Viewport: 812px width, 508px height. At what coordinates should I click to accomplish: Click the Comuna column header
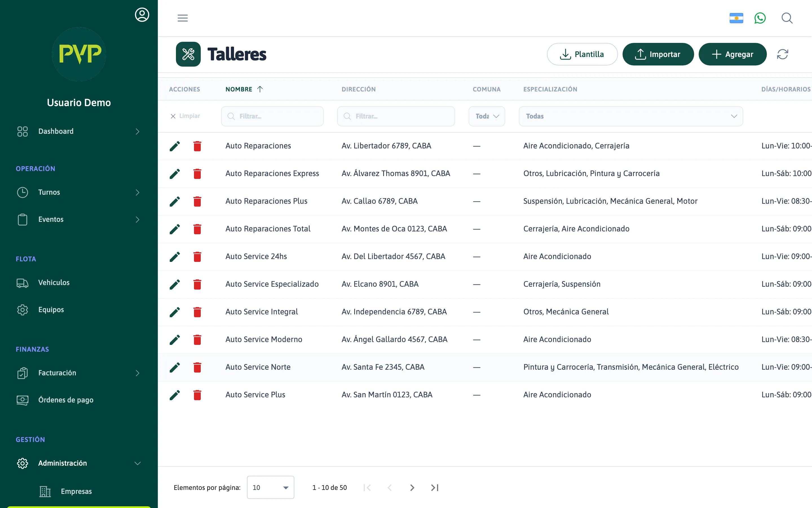487,89
